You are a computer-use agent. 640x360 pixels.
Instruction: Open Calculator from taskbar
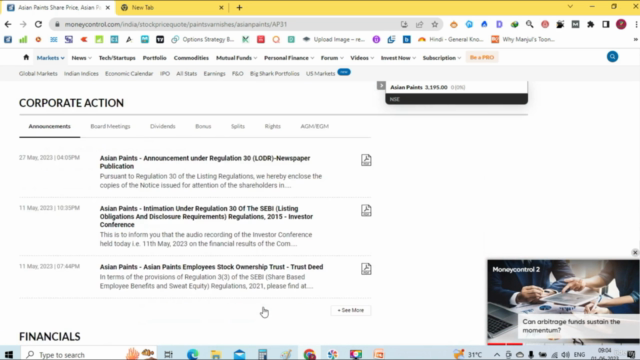coord(262,354)
